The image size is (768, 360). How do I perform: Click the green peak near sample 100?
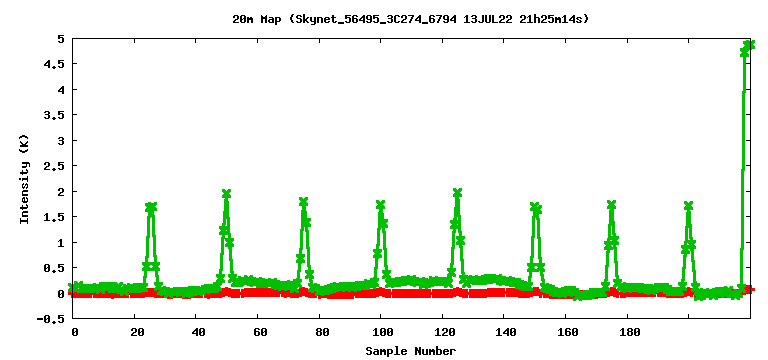[381, 205]
